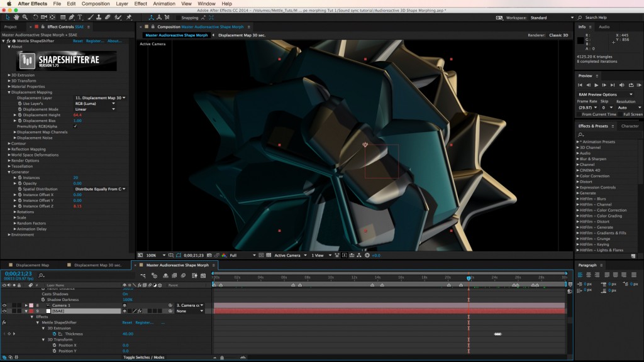Click Reset on Mettle ShapeShifter

point(78,41)
